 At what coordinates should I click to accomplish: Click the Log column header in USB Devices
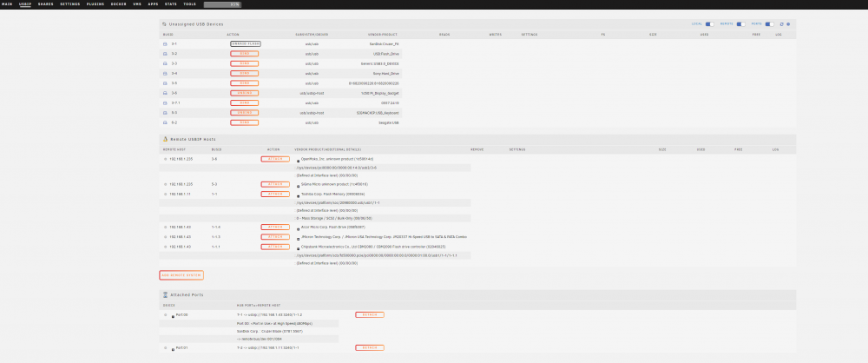pyautogui.click(x=779, y=35)
